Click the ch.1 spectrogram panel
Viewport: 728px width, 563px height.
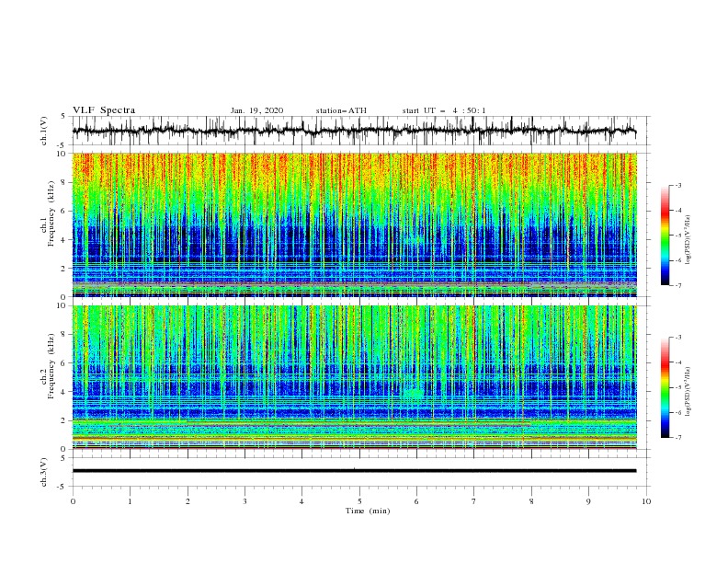tap(354, 224)
